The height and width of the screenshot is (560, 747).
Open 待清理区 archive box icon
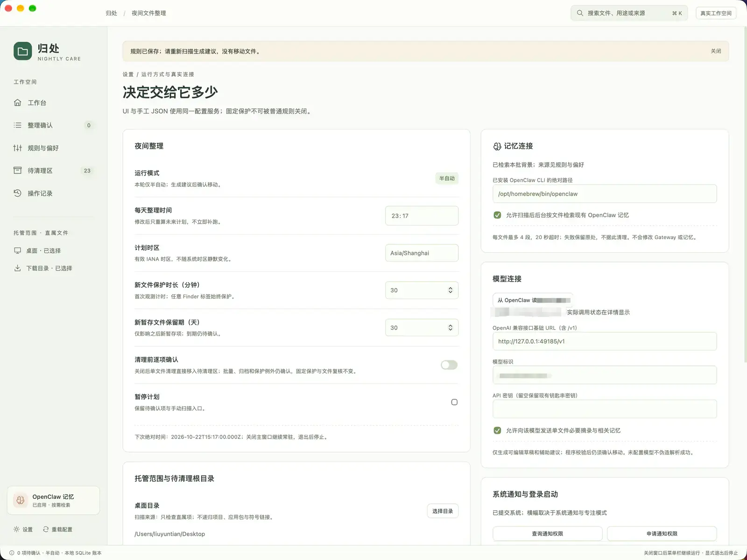coord(18,170)
